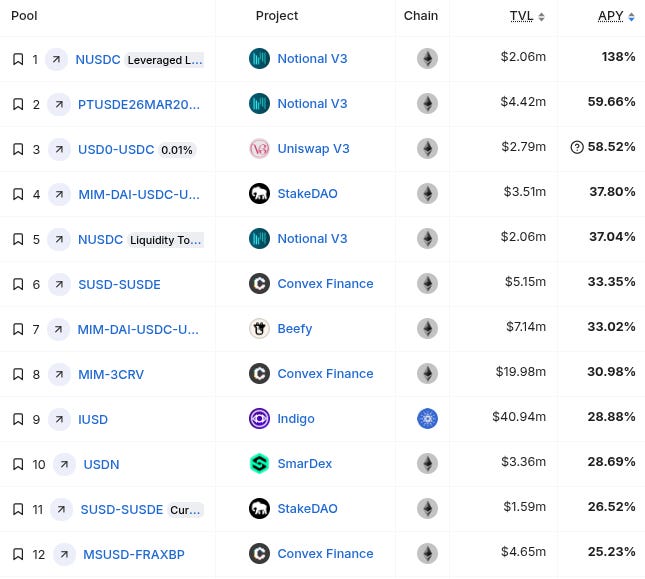645x579 pixels.
Task: Sort table by APY column
Action: pos(616,16)
